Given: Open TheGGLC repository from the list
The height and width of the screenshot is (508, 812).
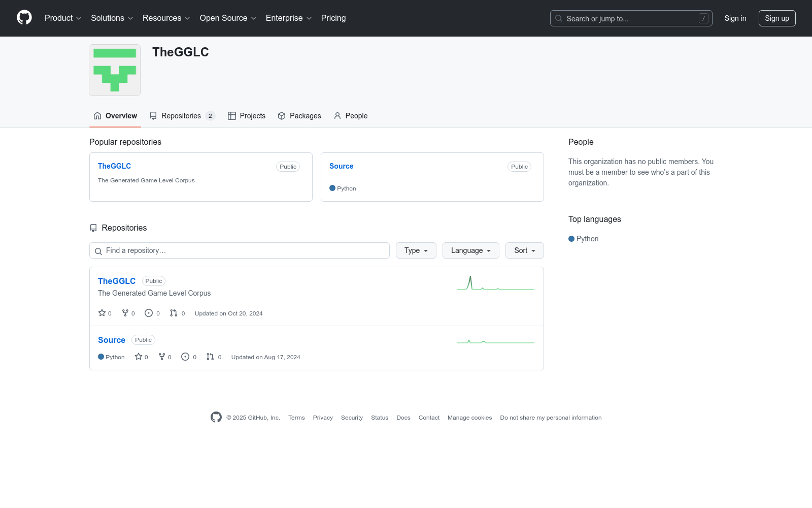Looking at the screenshot, I should 117,281.
